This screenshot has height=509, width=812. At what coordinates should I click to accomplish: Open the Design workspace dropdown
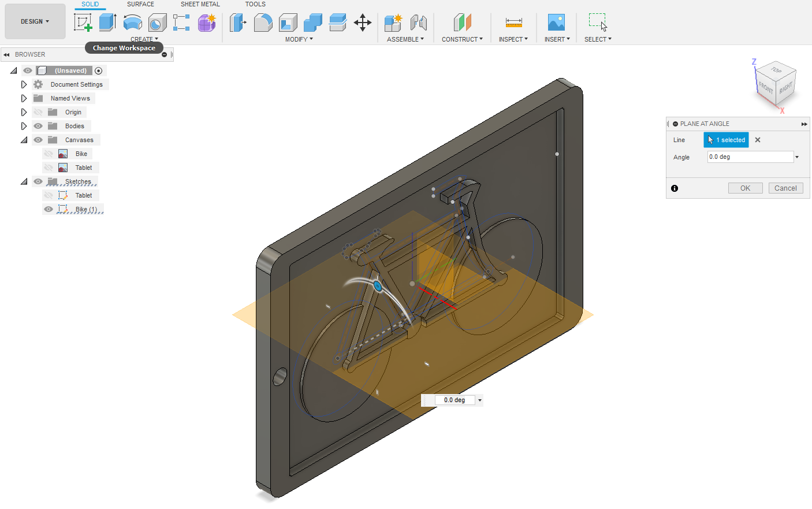point(35,21)
